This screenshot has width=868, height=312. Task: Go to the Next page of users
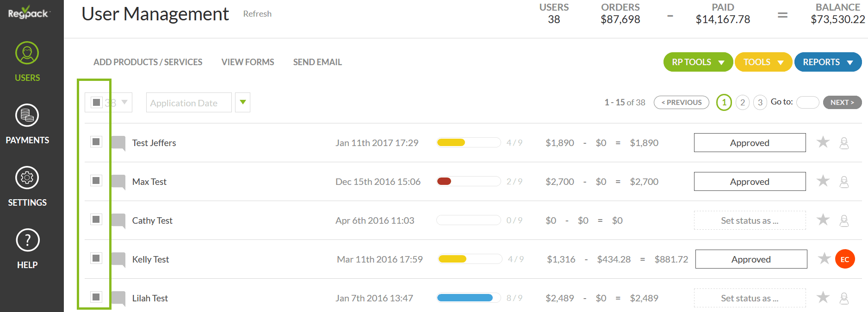pos(842,102)
